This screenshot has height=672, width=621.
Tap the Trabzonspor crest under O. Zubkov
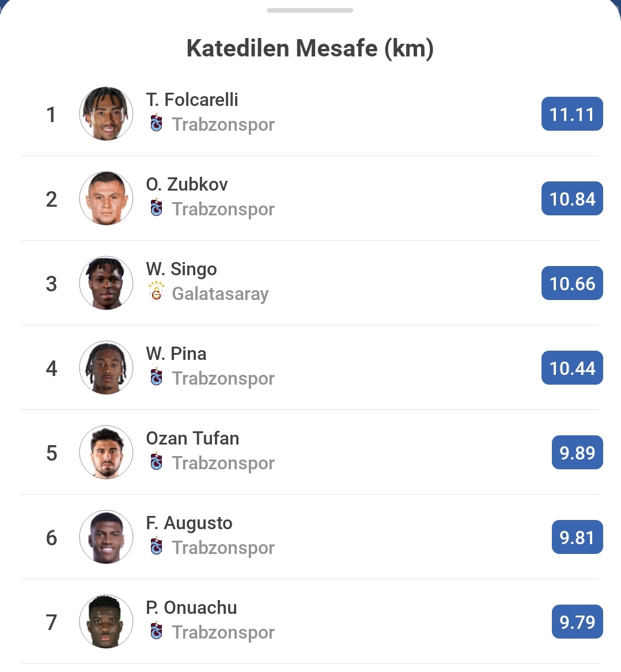157,208
